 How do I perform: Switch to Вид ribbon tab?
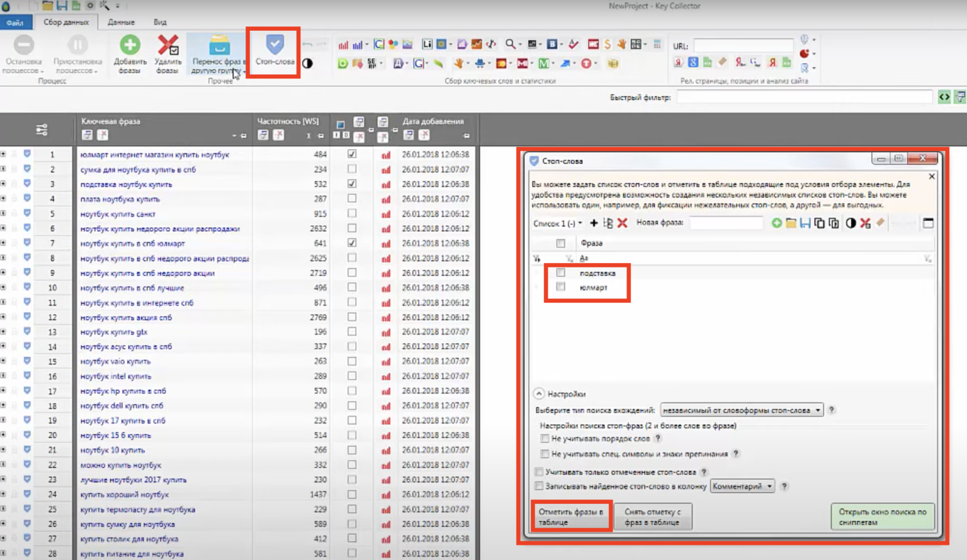pyautogui.click(x=160, y=22)
